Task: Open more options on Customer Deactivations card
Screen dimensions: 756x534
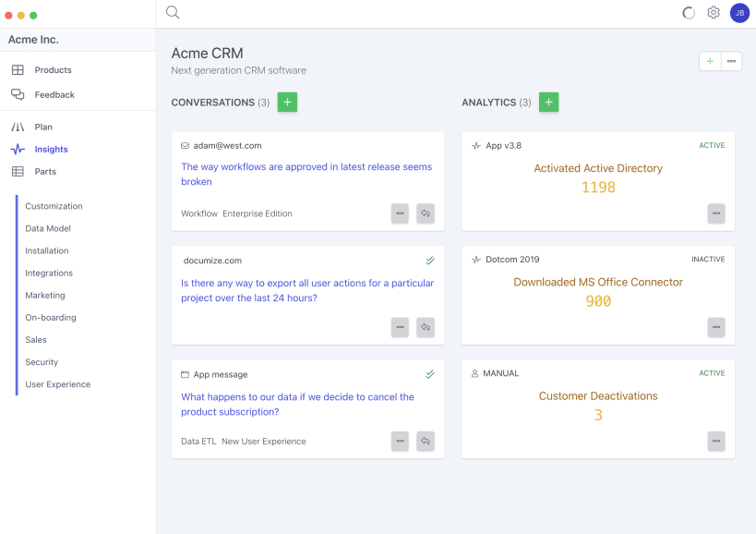Action: [x=716, y=442]
